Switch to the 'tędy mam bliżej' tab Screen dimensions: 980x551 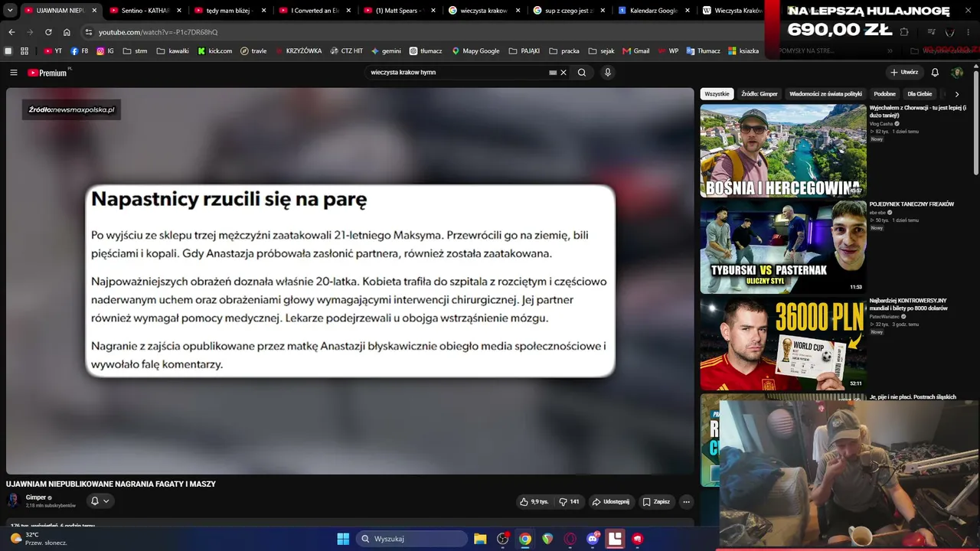[x=230, y=11]
